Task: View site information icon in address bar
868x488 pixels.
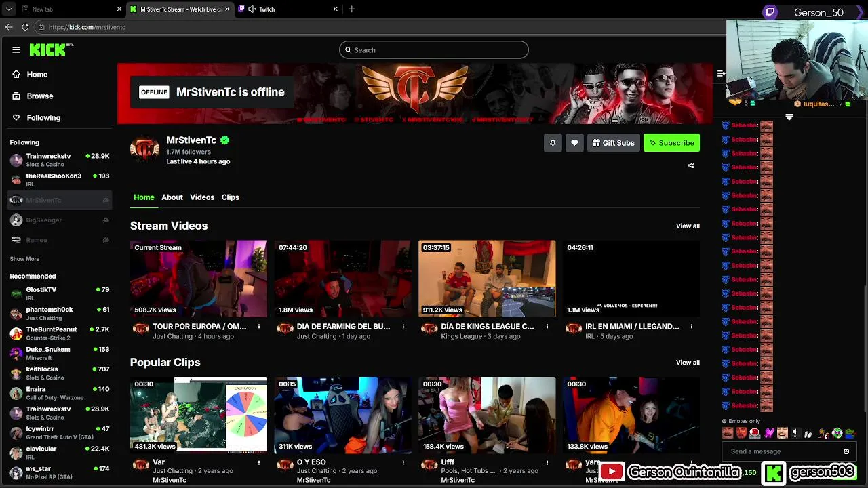Action: [41, 27]
